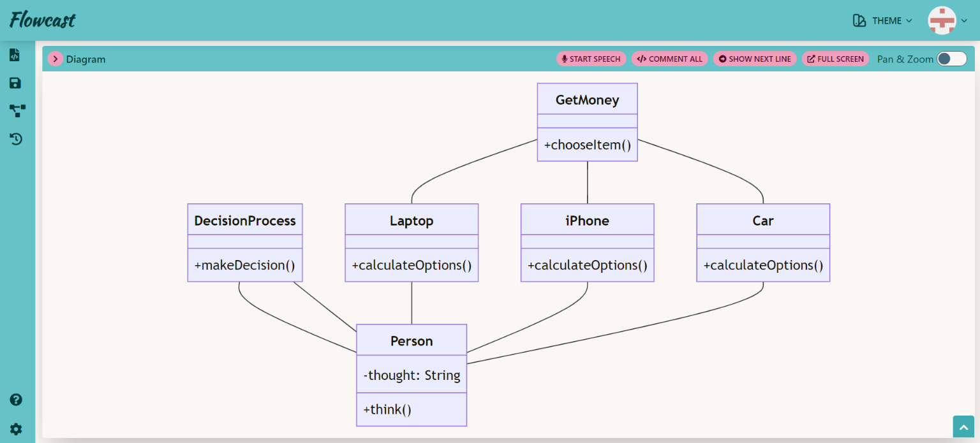Collapse the Diagram panel chevron
Screen dimensions: 980x443
[x=56, y=59]
